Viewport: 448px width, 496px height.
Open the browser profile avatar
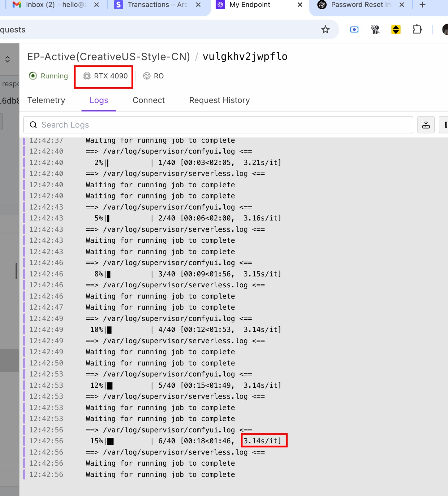pos(445,30)
